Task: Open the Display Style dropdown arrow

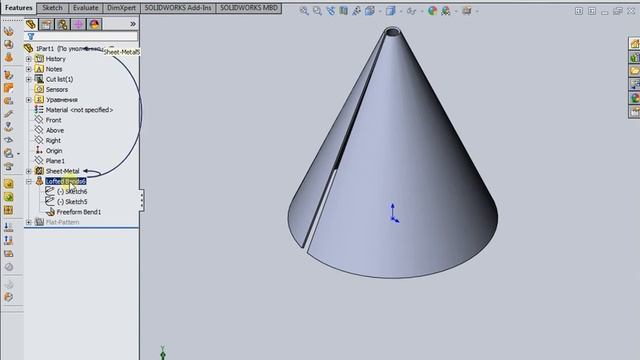Action: 401,11
